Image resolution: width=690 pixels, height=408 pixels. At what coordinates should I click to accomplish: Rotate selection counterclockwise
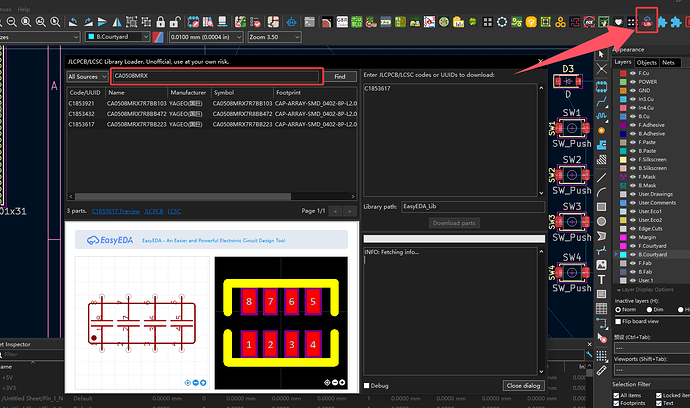pyautogui.click(x=73, y=22)
